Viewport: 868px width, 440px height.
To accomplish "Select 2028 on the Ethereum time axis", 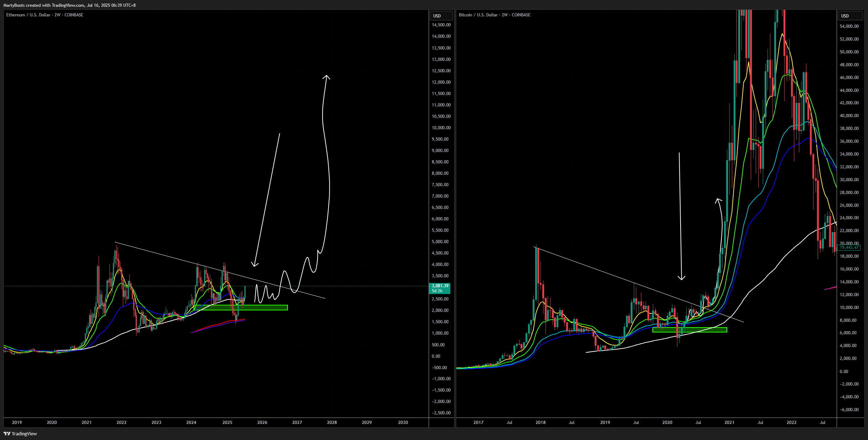I will pos(332,423).
